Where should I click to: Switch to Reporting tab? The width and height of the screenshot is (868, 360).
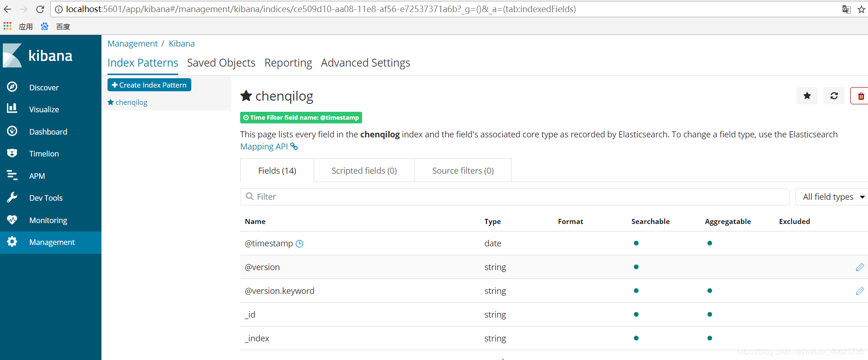coord(288,63)
